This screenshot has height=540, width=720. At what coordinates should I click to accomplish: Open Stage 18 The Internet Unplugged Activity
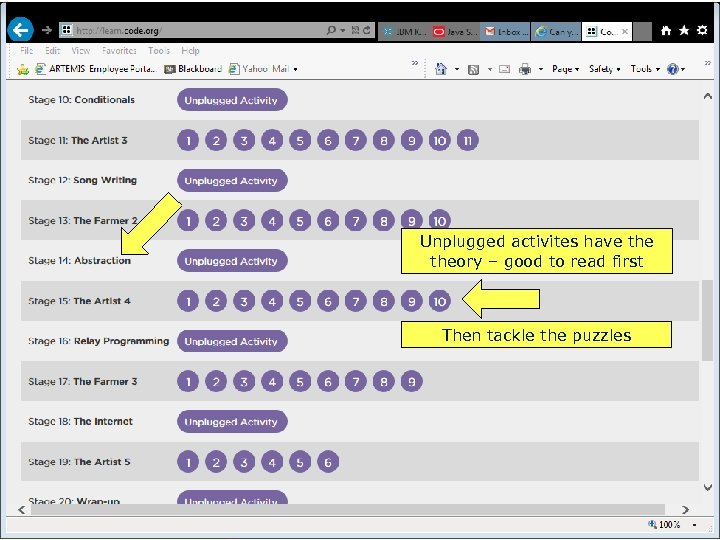tap(232, 422)
